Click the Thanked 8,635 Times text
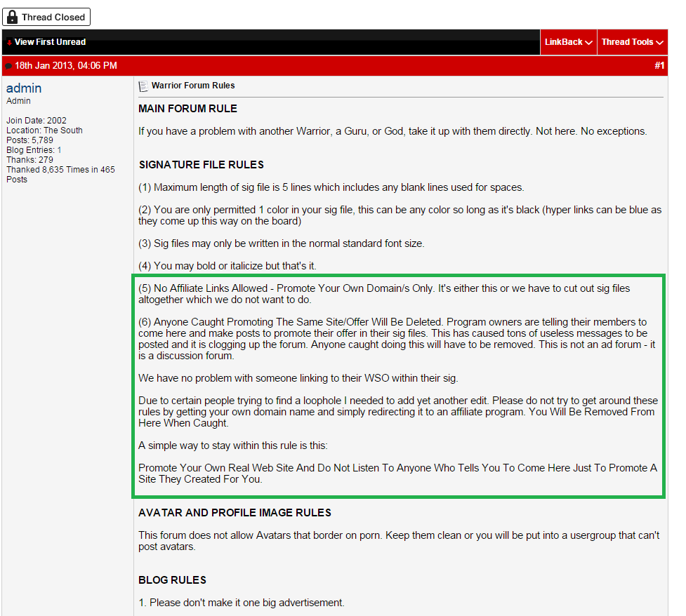 pos(60,175)
